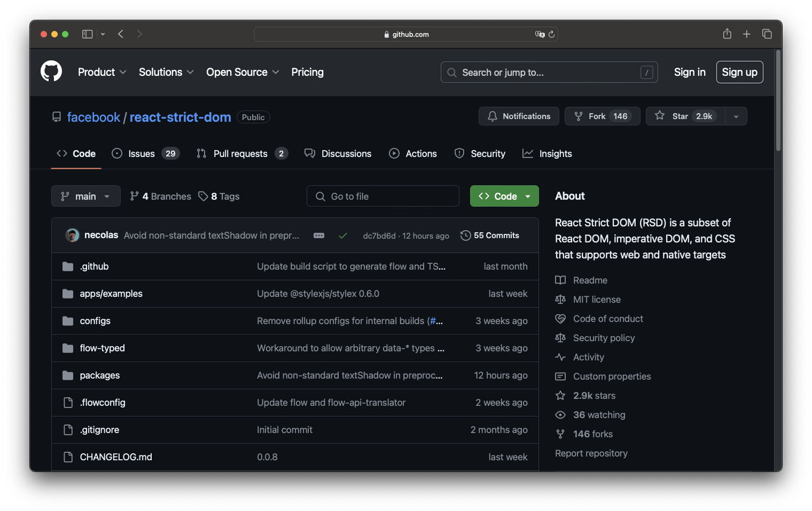Expand the Solutions menu
The width and height of the screenshot is (812, 511).
(166, 72)
